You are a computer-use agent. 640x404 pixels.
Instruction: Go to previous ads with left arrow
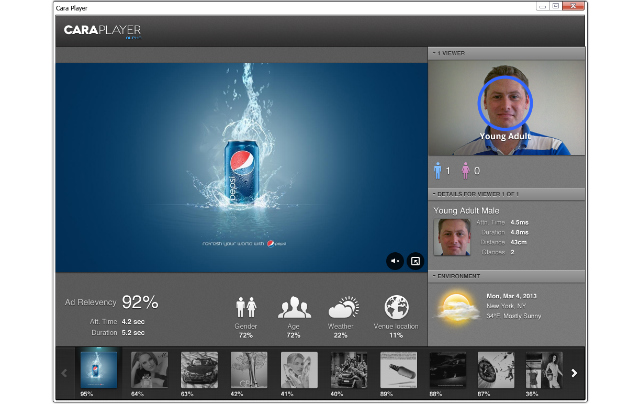pos(64,373)
